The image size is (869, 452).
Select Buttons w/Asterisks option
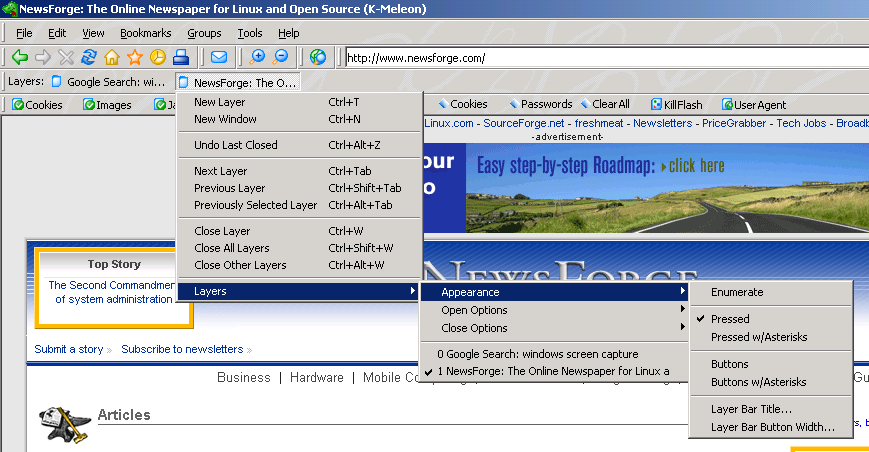[771, 382]
